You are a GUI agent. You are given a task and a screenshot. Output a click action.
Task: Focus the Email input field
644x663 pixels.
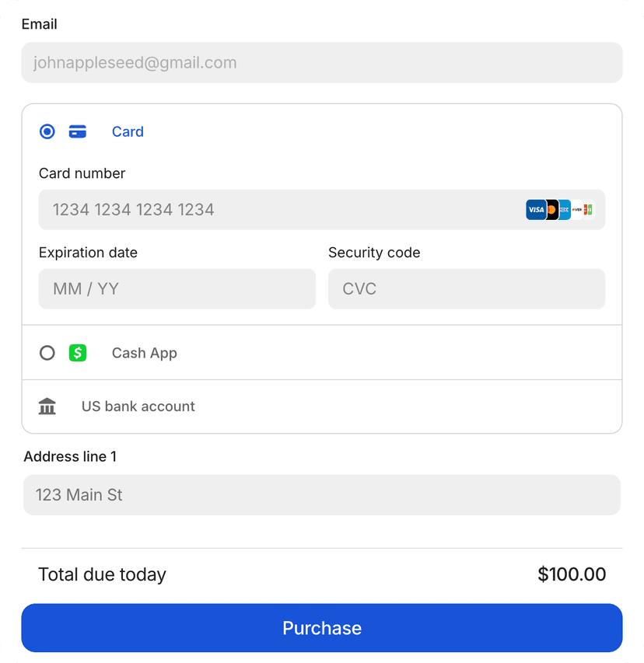322,63
